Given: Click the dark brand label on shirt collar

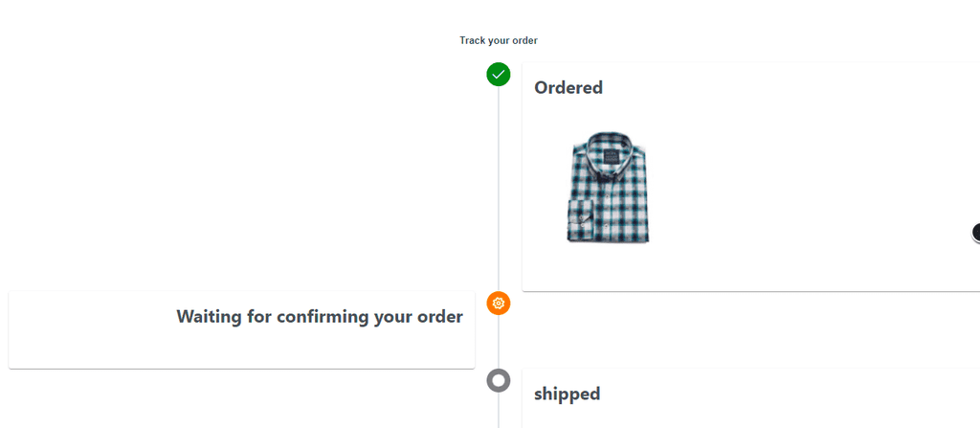Looking at the screenshot, I should tap(610, 156).
